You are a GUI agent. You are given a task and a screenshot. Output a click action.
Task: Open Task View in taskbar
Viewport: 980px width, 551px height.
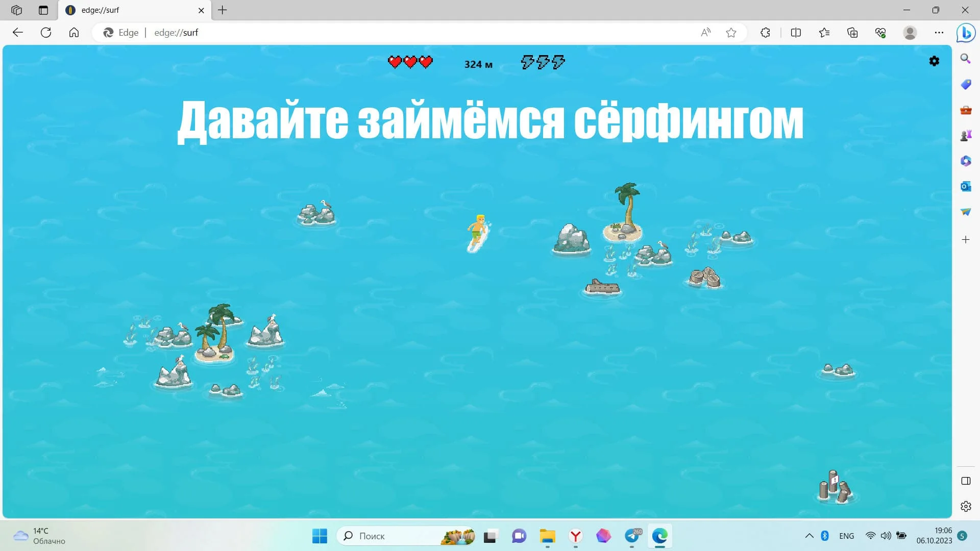(491, 536)
